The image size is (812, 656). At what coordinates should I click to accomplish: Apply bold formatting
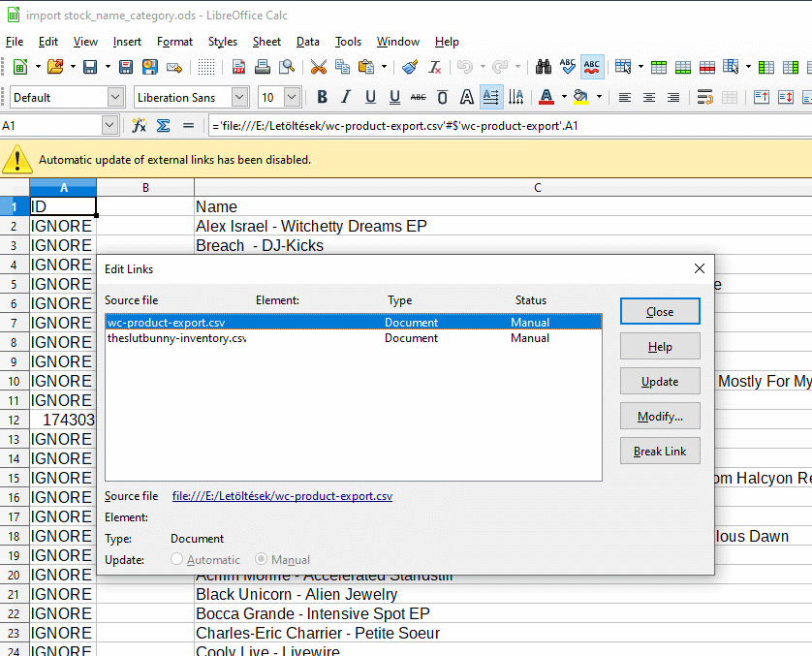(x=322, y=97)
